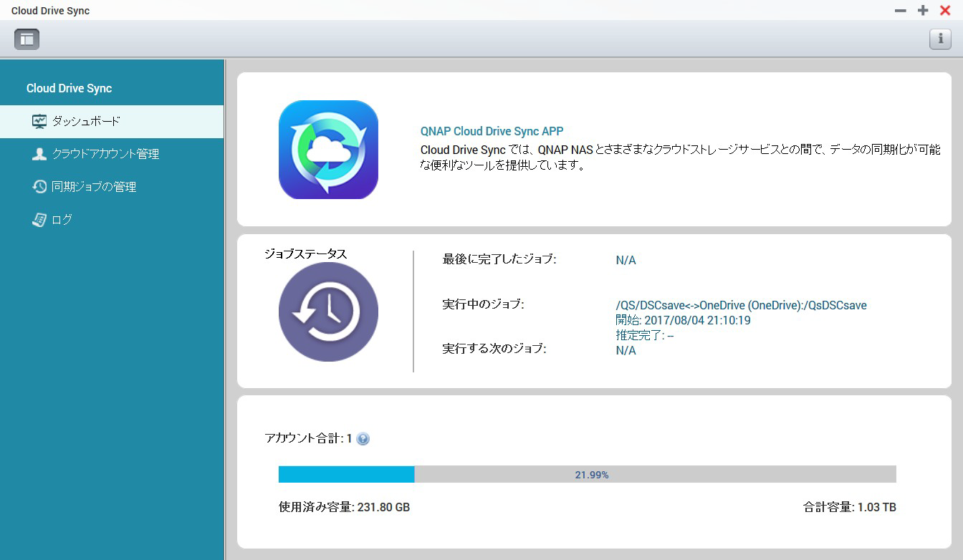Go to 同期ジョブの管理 page
963x560 pixels.
click(112, 187)
